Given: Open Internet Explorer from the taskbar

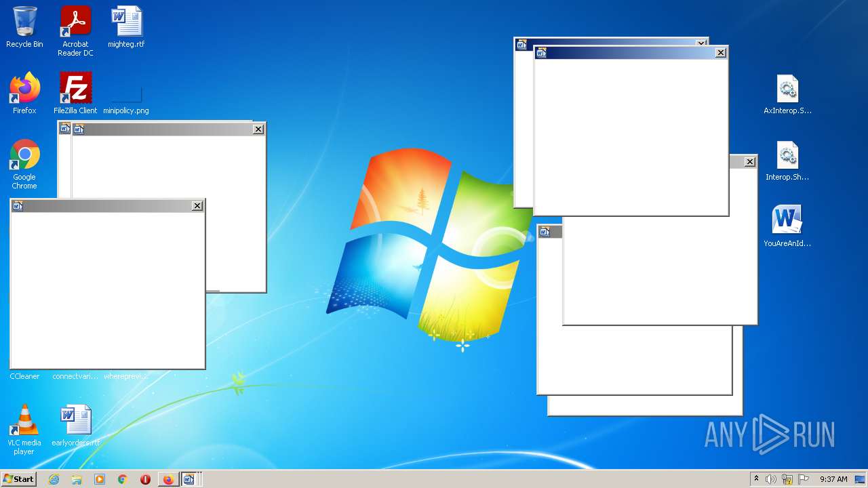Looking at the screenshot, I should (x=54, y=479).
